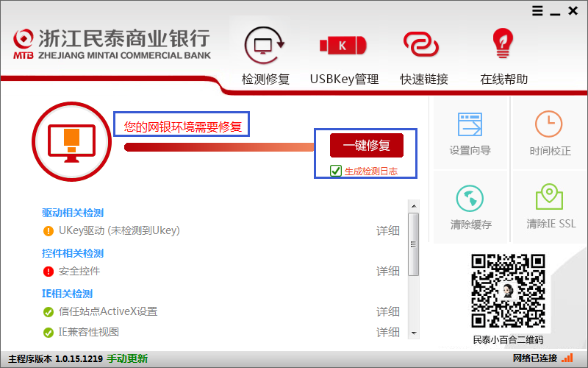The width and height of the screenshot is (588, 368).
Task: Open 详细 details for 信任站点ActiveX设置
Action: click(x=388, y=311)
